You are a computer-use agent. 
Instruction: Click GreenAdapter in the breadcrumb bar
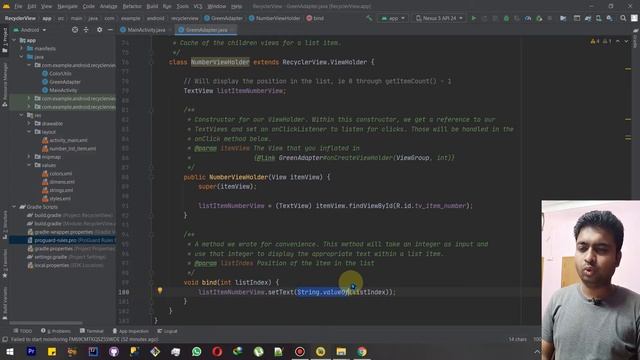coord(223,18)
